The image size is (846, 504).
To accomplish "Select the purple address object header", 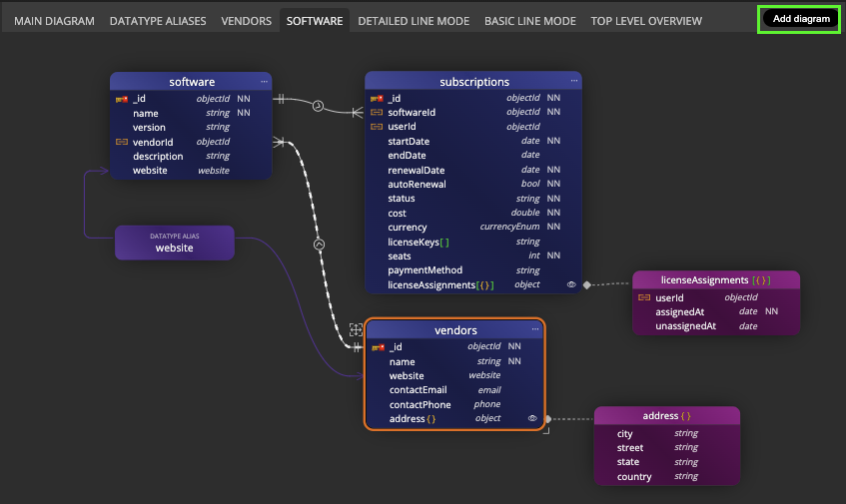I will click(x=666, y=415).
